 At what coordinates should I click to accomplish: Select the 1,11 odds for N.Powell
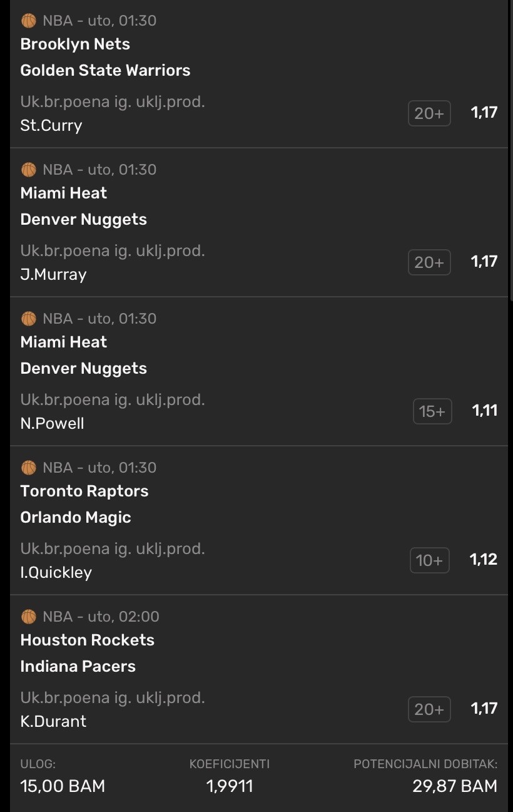pyautogui.click(x=485, y=411)
